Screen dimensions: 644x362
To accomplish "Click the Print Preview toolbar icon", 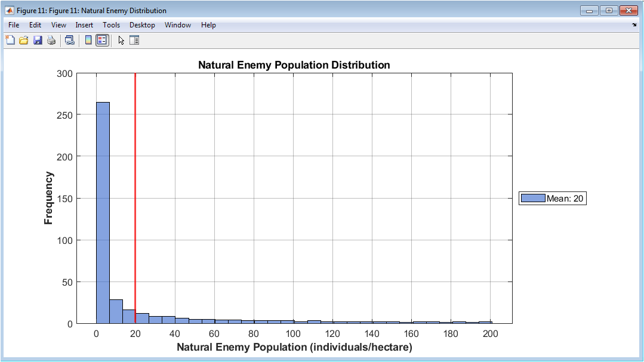I will [x=70, y=40].
